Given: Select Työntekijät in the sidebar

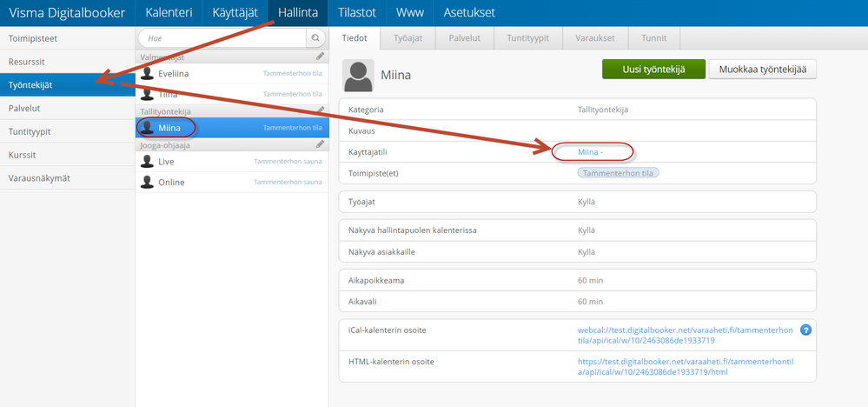Looking at the screenshot, I should pyautogui.click(x=68, y=84).
